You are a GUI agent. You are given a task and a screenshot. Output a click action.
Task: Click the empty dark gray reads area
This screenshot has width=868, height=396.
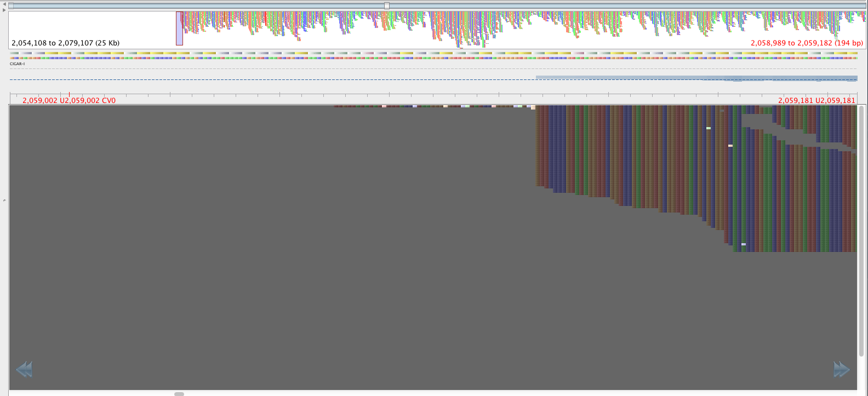pyautogui.click(x=274, y=246)
